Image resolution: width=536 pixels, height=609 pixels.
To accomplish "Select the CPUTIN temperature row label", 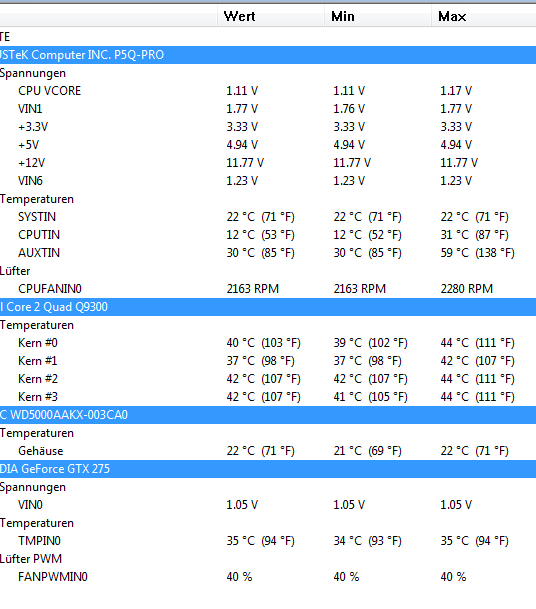I will coord(39,235).
